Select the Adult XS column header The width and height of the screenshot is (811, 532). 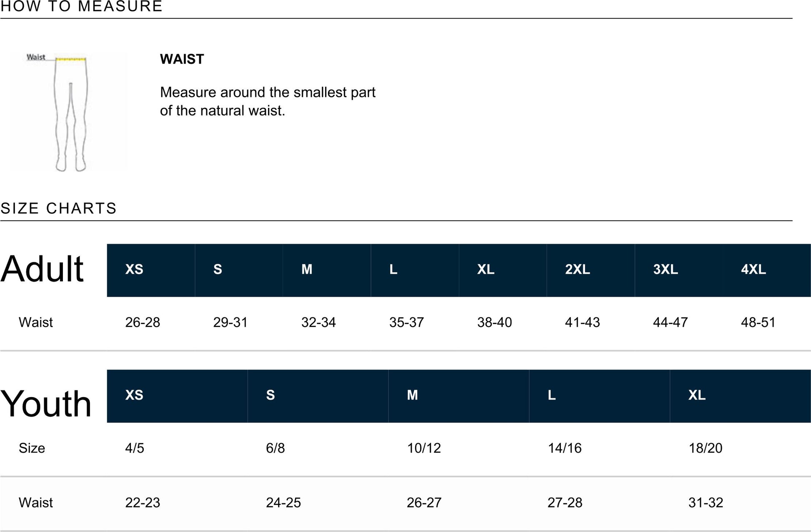(134, 270)
